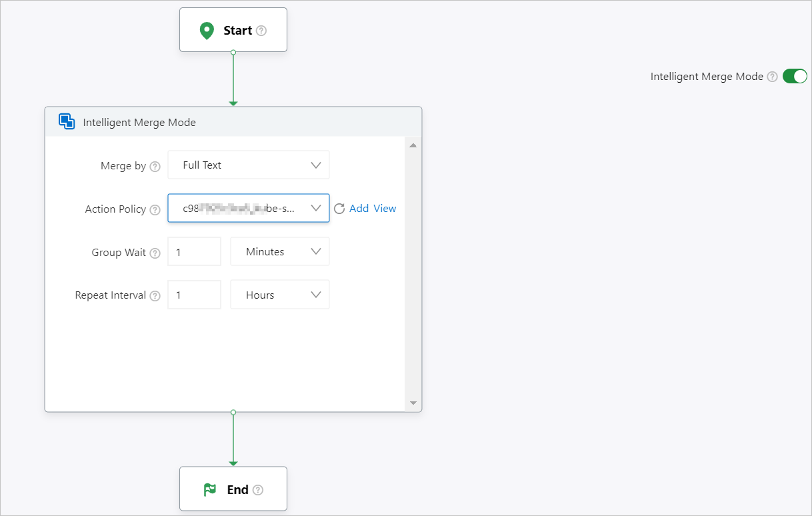This screenshot has width=812, height=516.
Task: Click the End flag icon
Action: [x=210, y=490]
